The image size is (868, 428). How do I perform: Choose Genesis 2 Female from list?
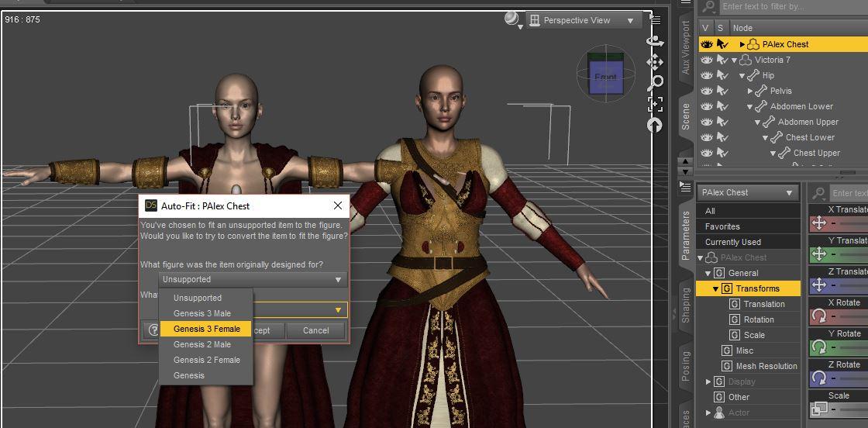point(206,360)
